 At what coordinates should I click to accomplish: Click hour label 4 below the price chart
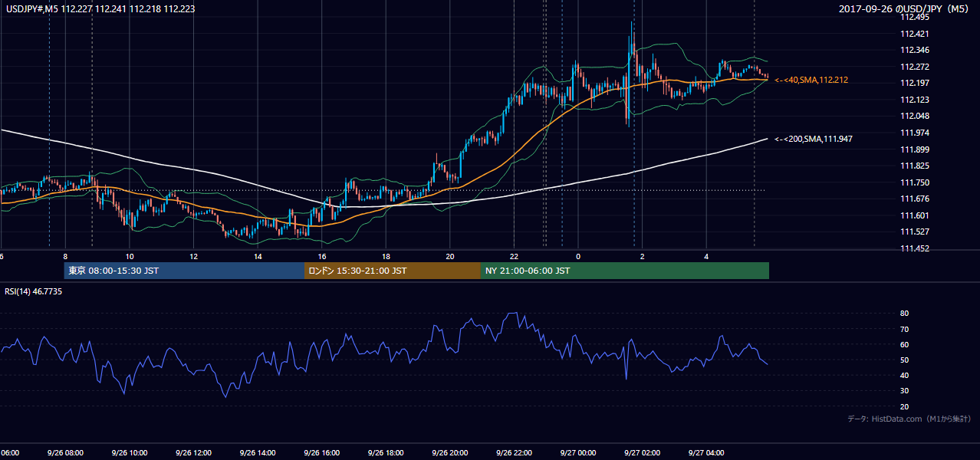pos(706,256)
